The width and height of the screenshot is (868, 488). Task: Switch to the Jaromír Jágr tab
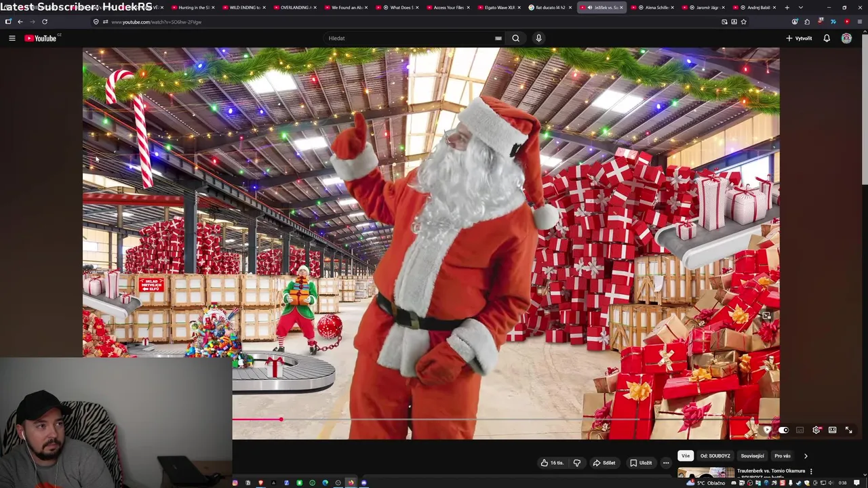click(704, 7)
